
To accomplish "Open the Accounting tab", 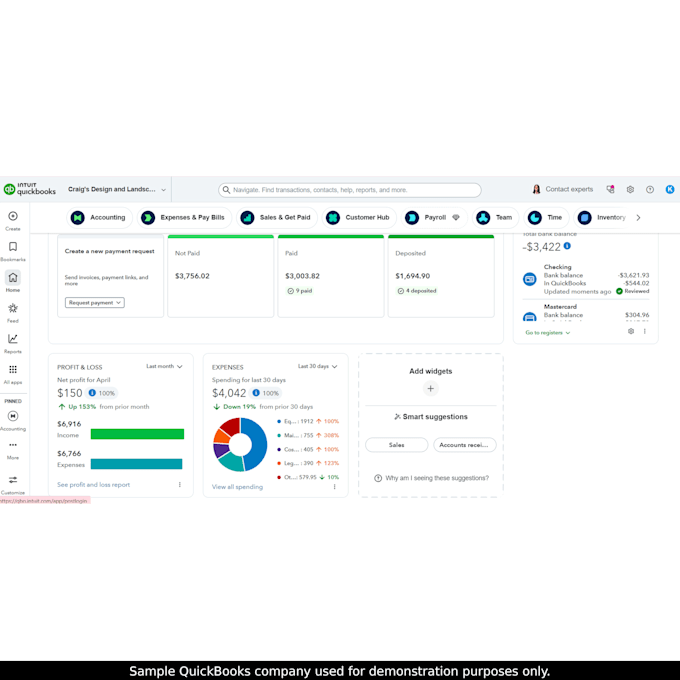I will pos(99,217).
